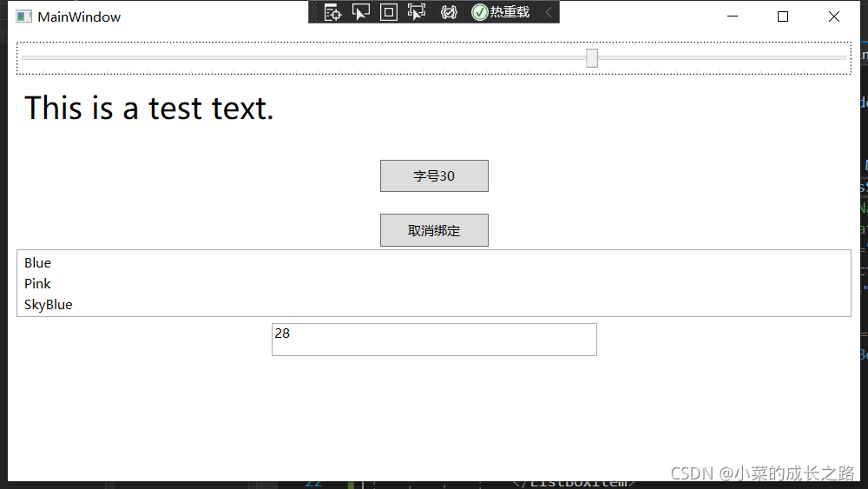The width and height of the screenshot is (868, 489).
Task: Enable Track Focused Element icon
Action: coord(417,12)
